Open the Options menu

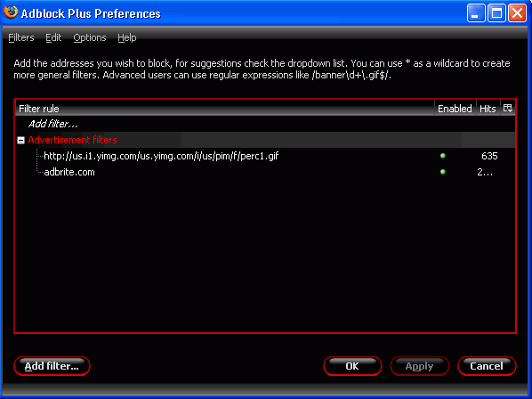point(90,37)
